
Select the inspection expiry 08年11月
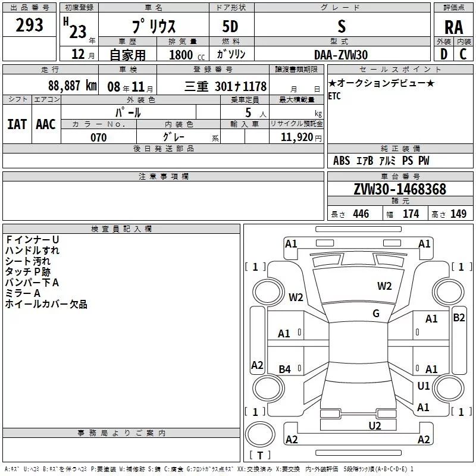coord(130,87)
